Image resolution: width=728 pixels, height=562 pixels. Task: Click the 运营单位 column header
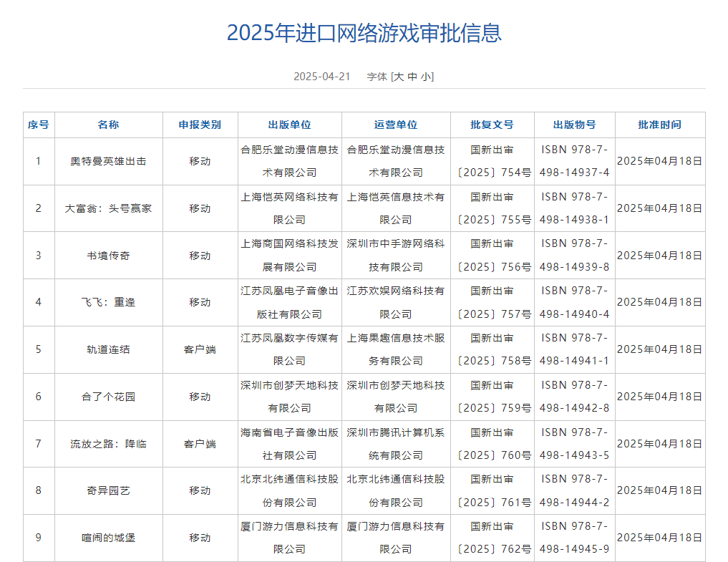click(x=395, y=125)
